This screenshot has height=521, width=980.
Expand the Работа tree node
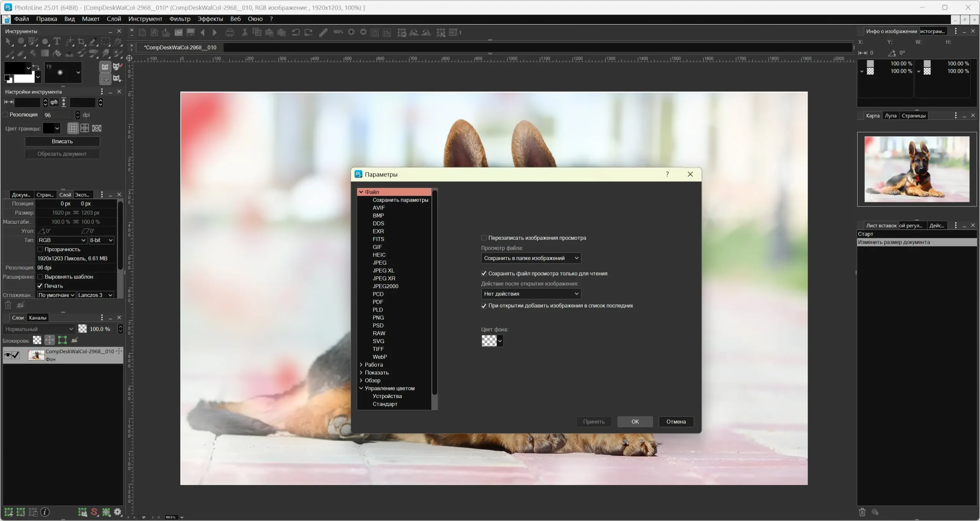pyautogui.click(x=361, y=365)
